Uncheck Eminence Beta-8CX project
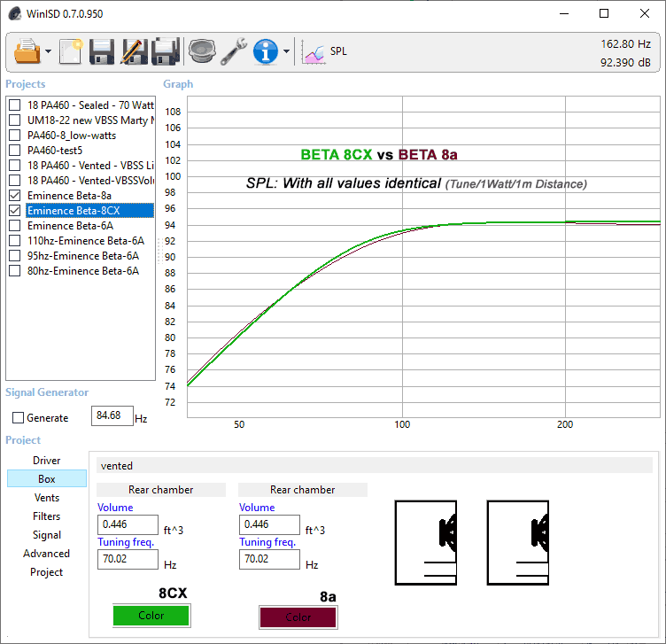The width and height of the screenshot is (666, 644). pyautogui.click(x=15, y=211)
